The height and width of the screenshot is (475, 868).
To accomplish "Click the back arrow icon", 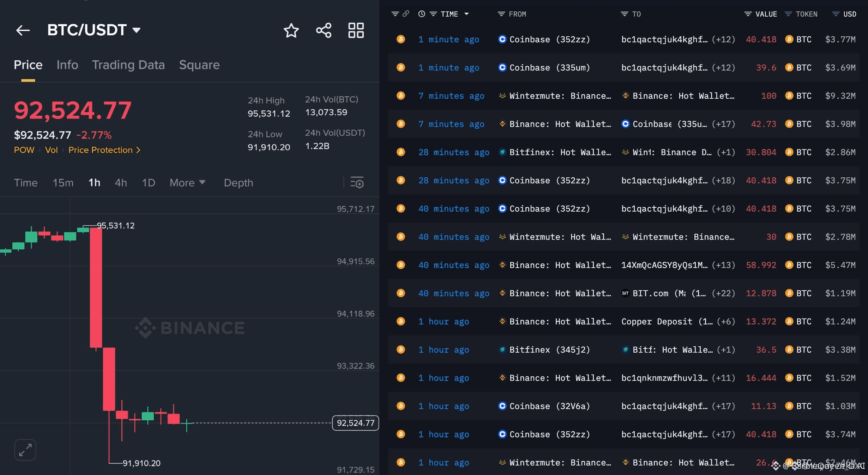I will (23, 30).
